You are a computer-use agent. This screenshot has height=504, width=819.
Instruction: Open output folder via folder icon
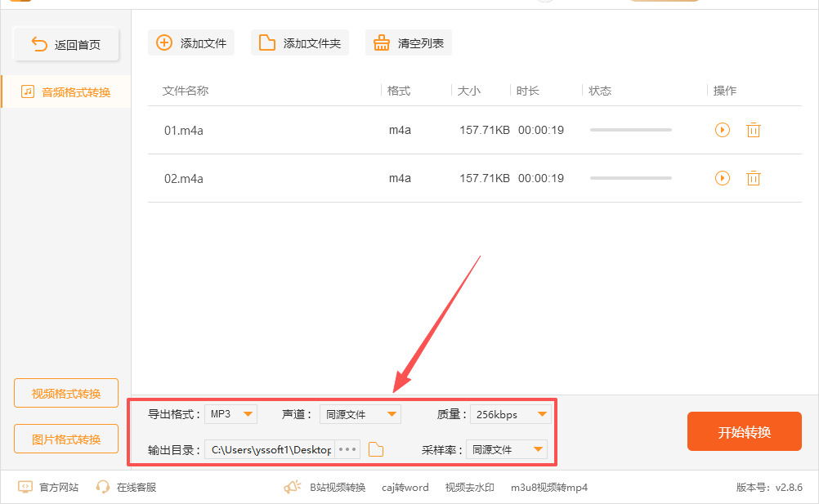pos(376,449)
